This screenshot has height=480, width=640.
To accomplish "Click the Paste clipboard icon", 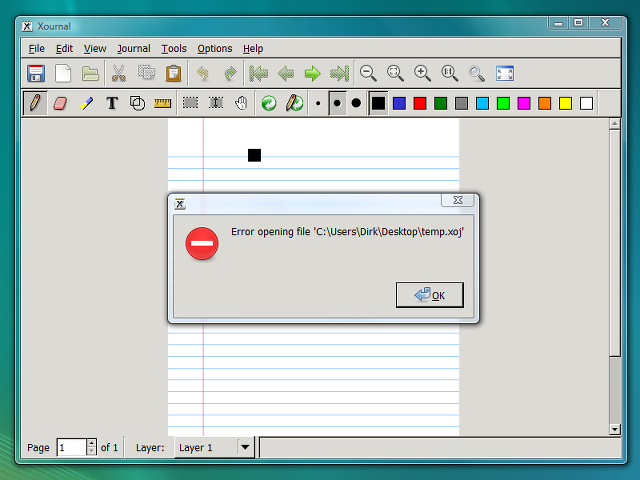I will (173, 73).
